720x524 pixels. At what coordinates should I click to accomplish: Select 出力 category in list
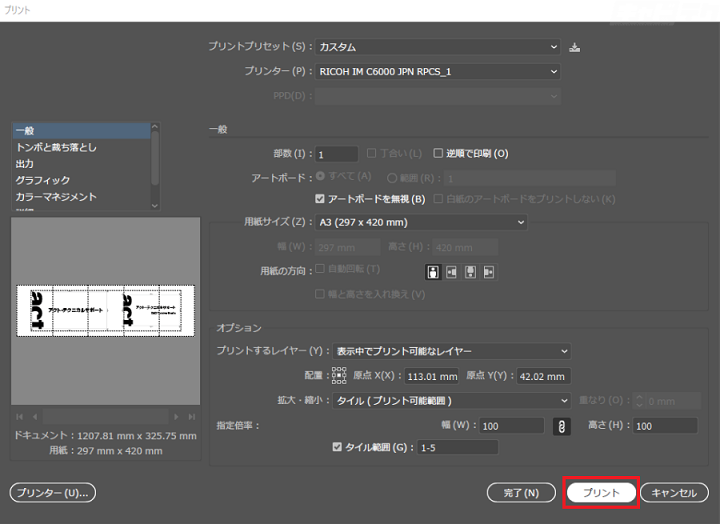[81, 164]
